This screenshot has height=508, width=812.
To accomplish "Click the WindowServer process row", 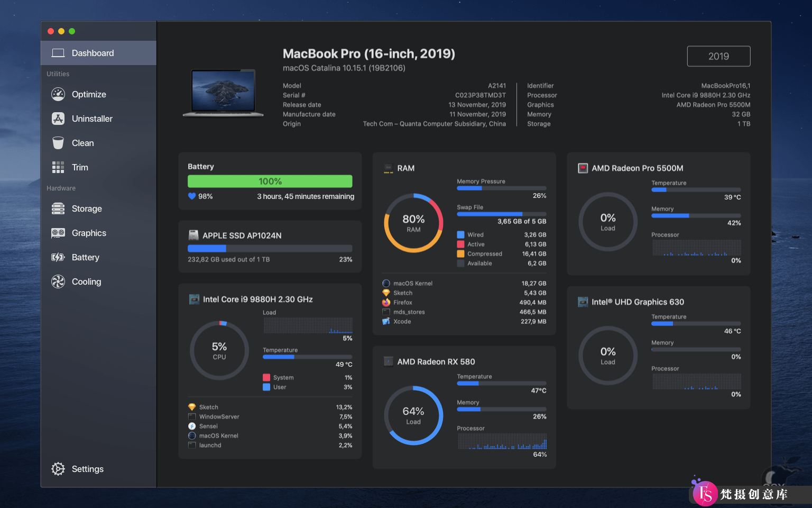I will coord(270,416).
